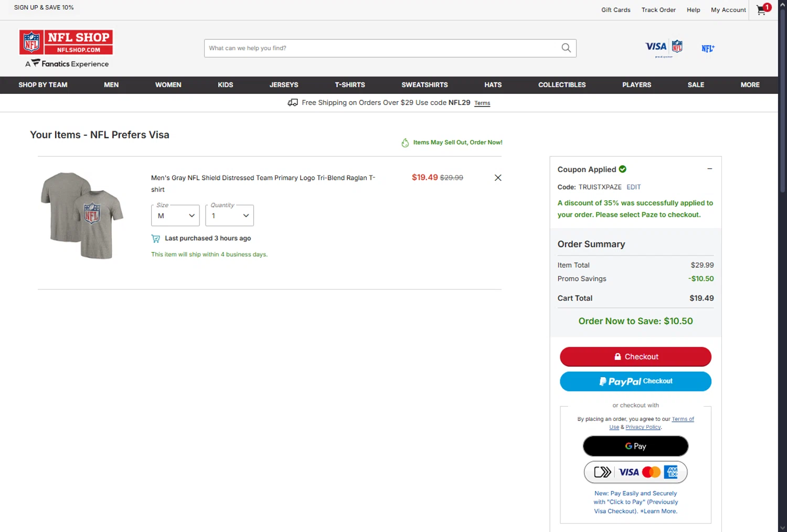Open the T-Shirts menu

coord(350,85)
